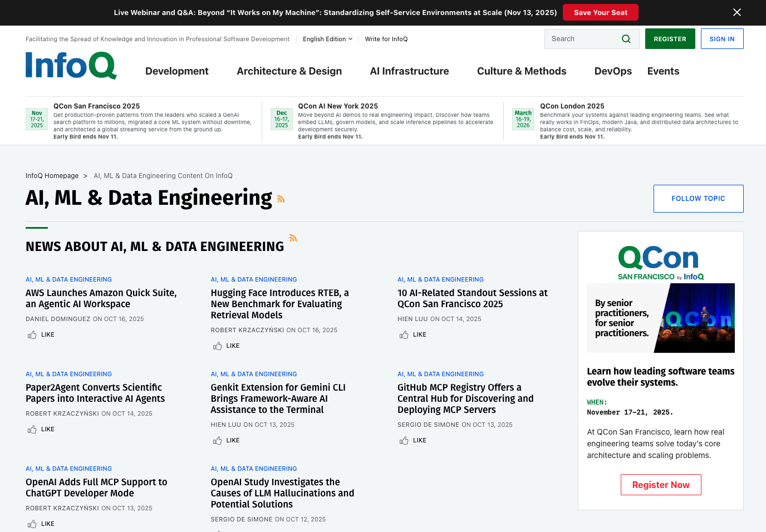Click the March 16-19 2026 date badge
Viewport: 766px width, 532px height.
click(523, 119)
